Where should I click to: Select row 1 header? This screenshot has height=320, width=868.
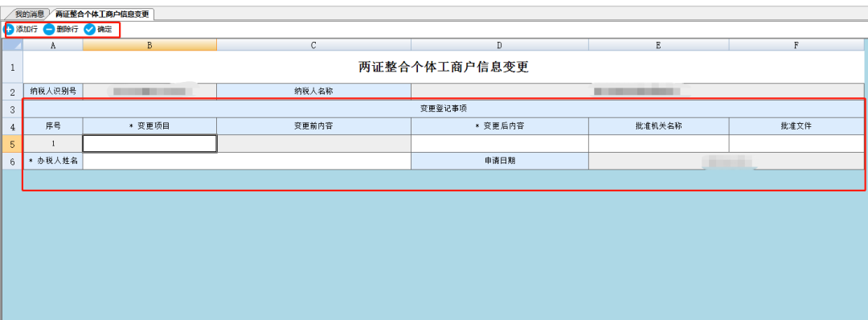tap(12, 67)
